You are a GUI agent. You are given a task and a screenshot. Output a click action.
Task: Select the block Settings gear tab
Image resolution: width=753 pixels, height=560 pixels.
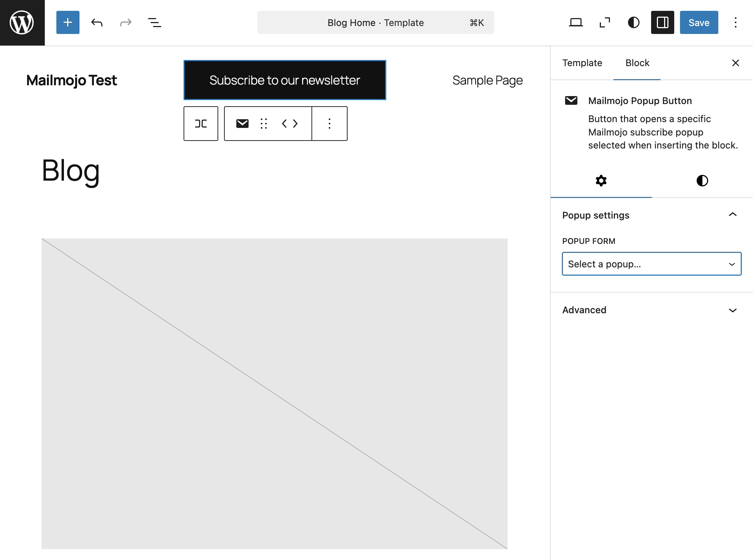[601, 181]
